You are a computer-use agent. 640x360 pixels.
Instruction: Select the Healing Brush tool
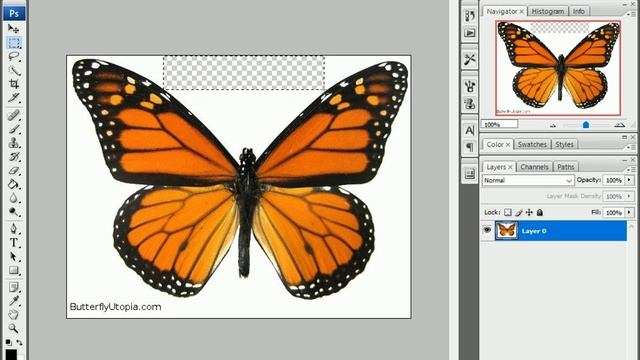click(x=13, y=115)
